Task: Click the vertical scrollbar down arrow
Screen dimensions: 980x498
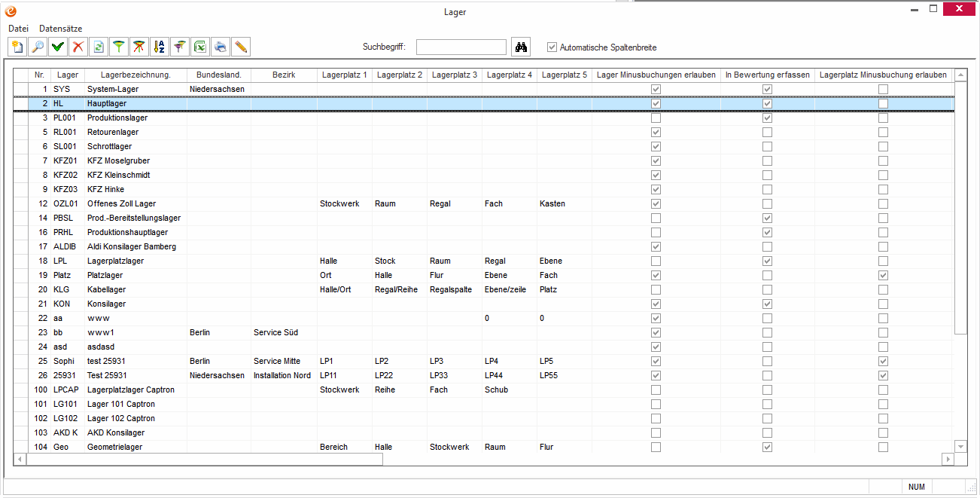Action: pos(960,446)
